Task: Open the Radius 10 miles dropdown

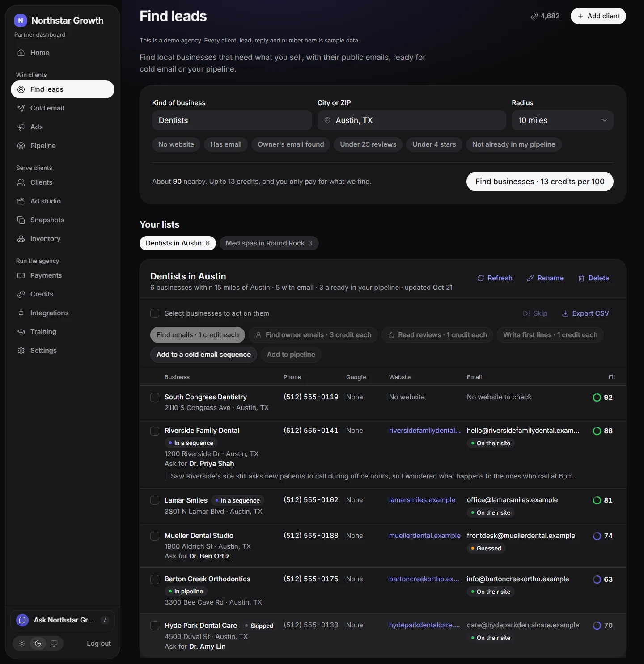Action: point(563,120)
